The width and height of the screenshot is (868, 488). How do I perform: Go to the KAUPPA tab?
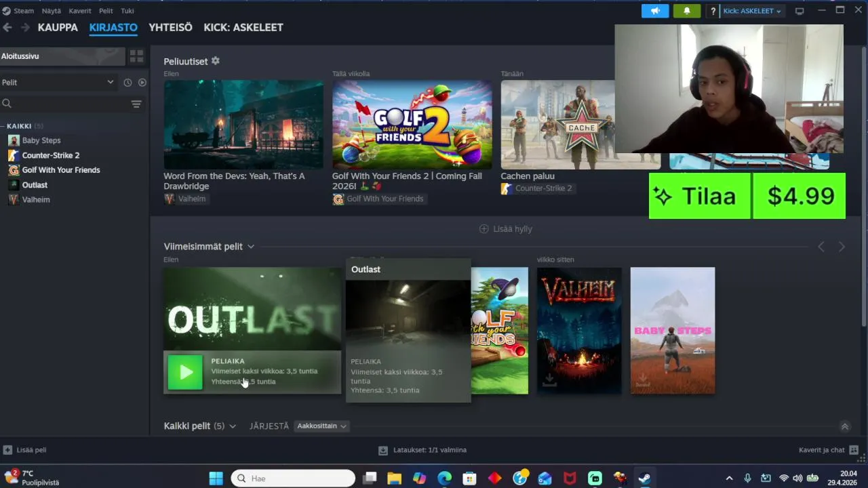click(58, 27)
